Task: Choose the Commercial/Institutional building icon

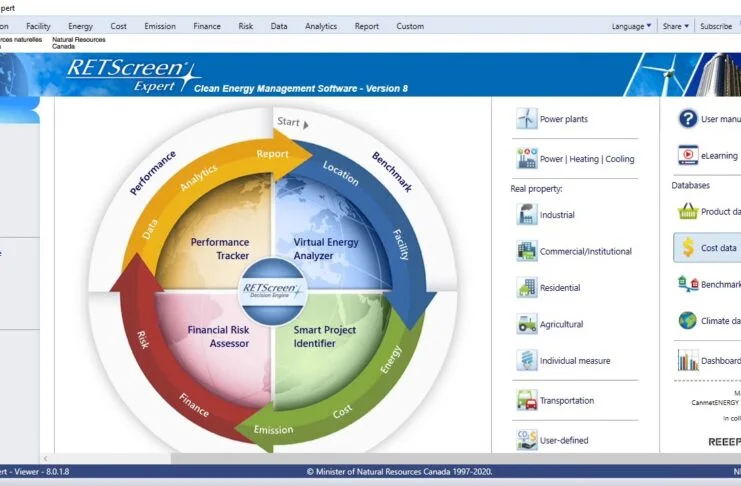Action: click(526, 251)
